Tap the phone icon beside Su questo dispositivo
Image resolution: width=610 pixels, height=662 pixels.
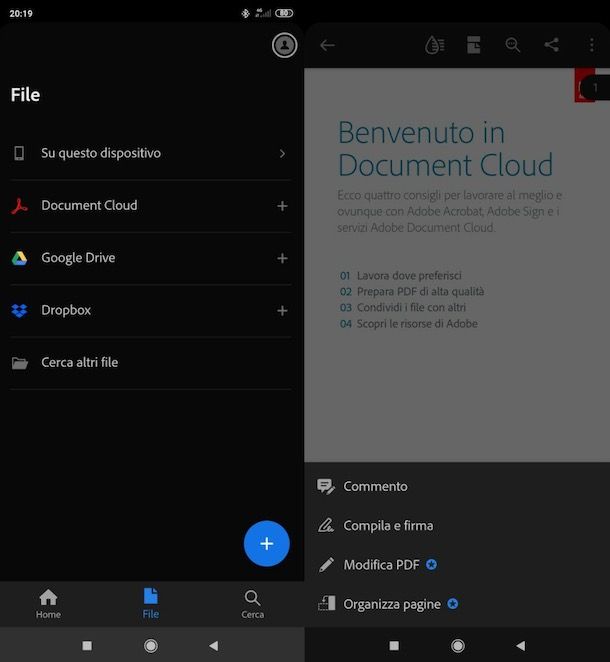[19, 153]
